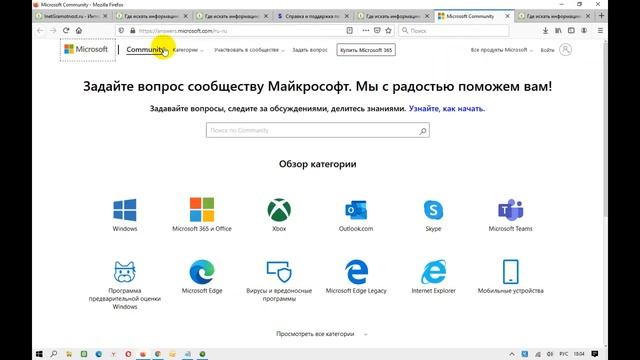Save page to Pocket icon
Viewport: 640px width, 360px height.
pos(377,31)
